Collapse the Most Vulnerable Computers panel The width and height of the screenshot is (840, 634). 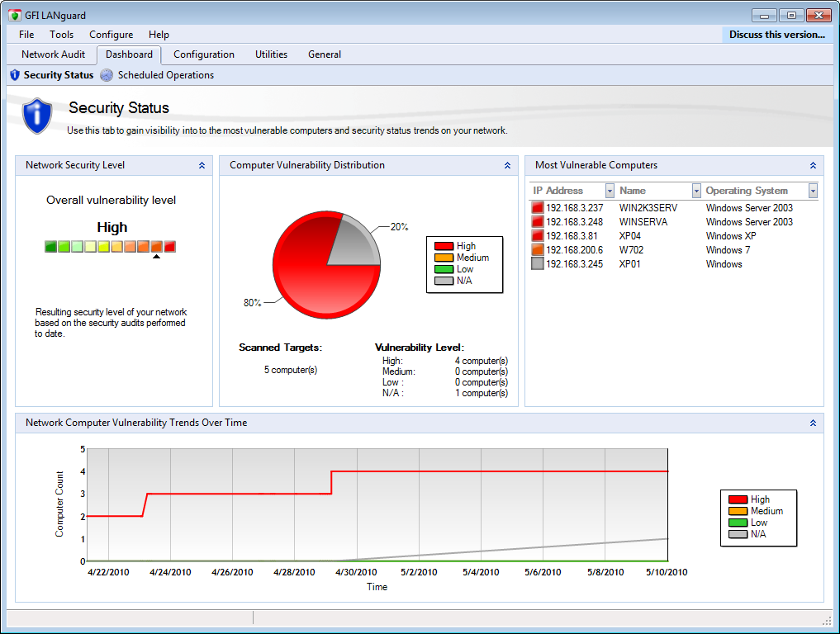coord(813,165)
